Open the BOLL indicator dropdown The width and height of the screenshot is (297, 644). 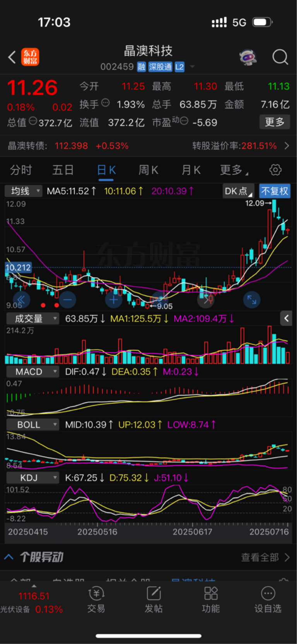pos(32,425)
